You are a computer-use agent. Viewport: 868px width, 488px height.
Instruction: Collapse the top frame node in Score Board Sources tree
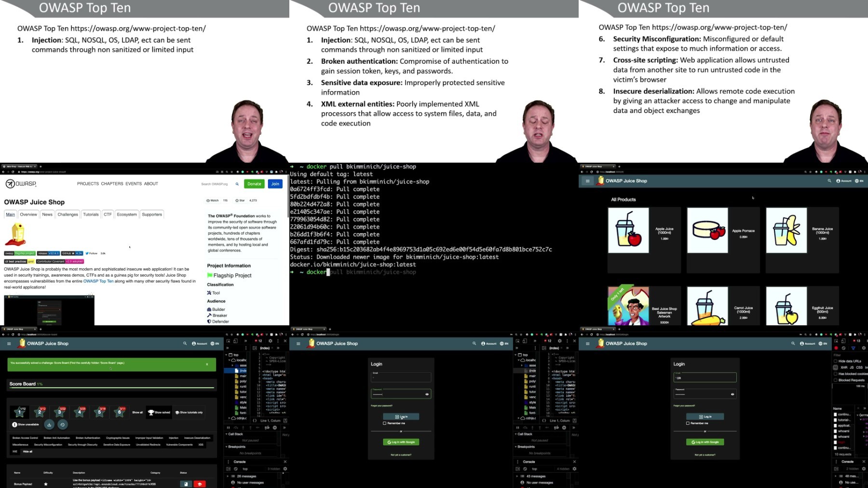point(227,355)
